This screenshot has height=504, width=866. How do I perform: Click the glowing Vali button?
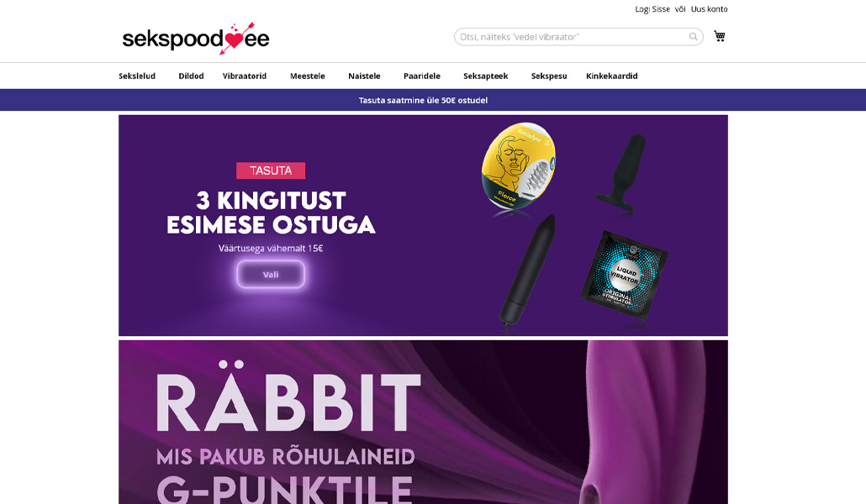pyautogui.click(x=271, y=275)
